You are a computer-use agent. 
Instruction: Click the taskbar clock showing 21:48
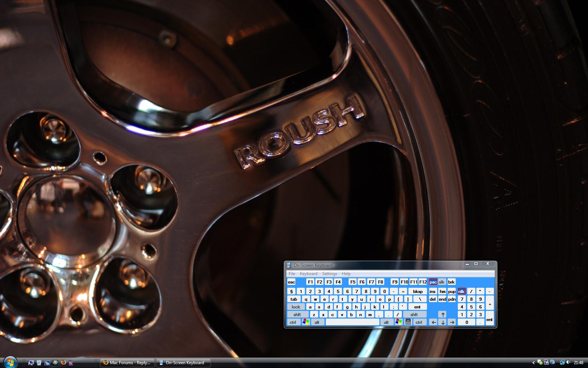(579, 363)
